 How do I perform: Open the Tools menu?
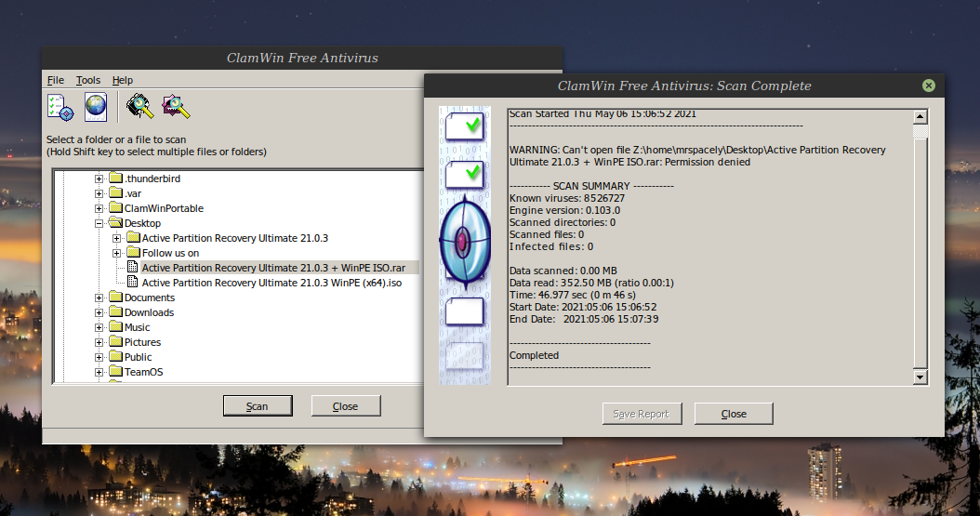(x=88, y=80)
